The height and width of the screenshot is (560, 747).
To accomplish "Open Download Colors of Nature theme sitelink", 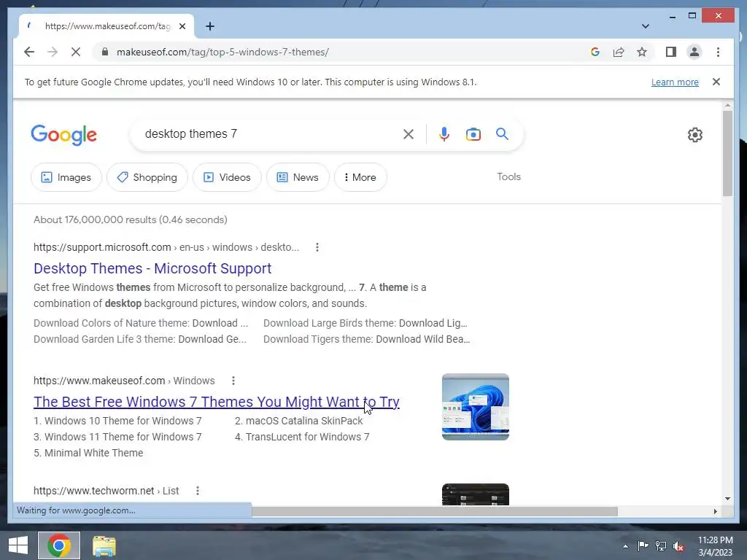I will [141, 323].
